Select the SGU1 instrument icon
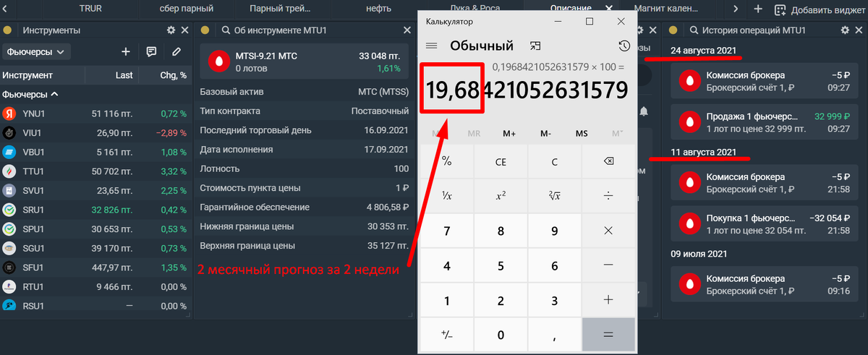Screen dimensions: 868x355 coord(9,248)
